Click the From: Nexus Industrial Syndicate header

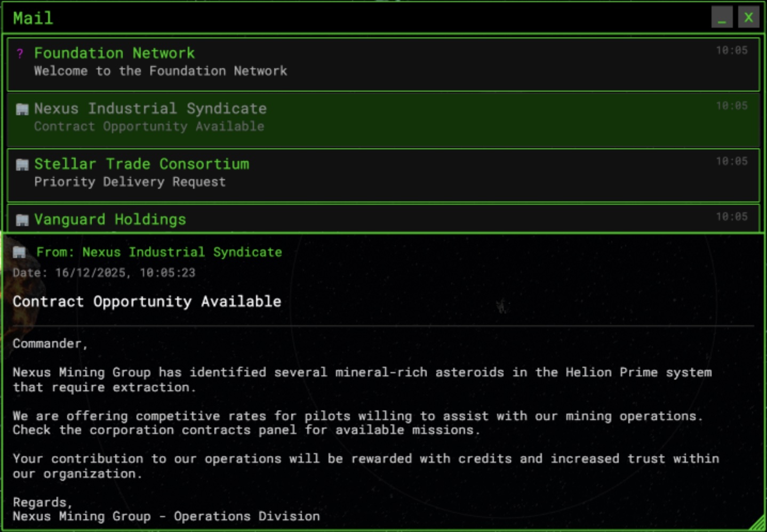(159, 252)
